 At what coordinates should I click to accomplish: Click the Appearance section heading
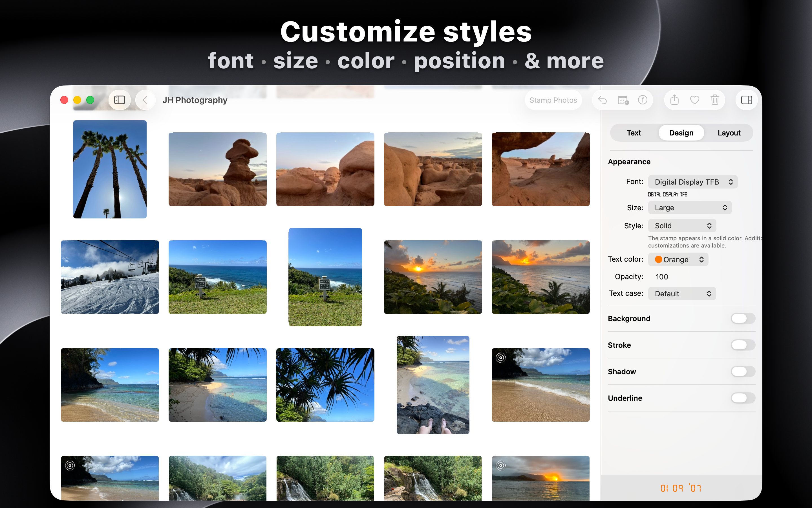(x=629, y=162)
